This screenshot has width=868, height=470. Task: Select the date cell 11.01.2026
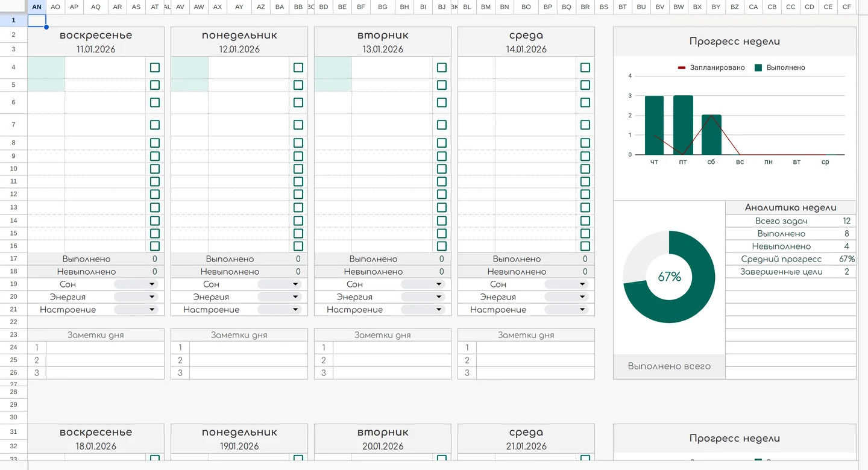(96, 49)
